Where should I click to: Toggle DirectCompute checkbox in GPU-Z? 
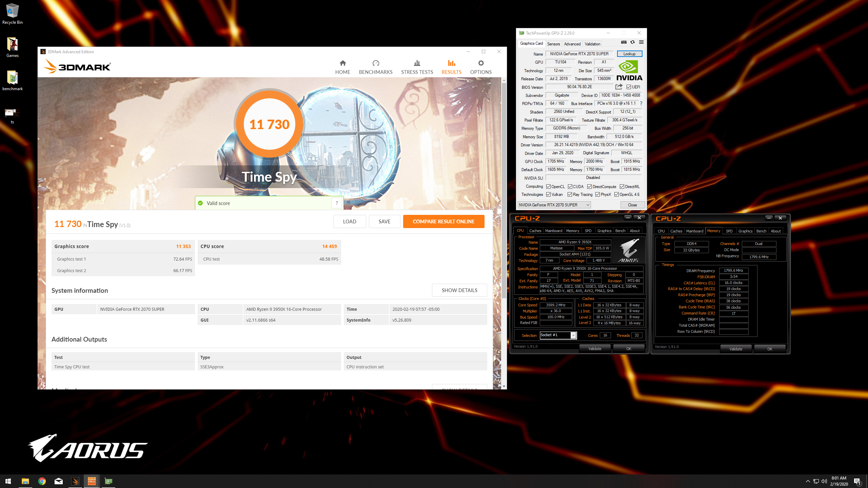(x=590, y=187)
